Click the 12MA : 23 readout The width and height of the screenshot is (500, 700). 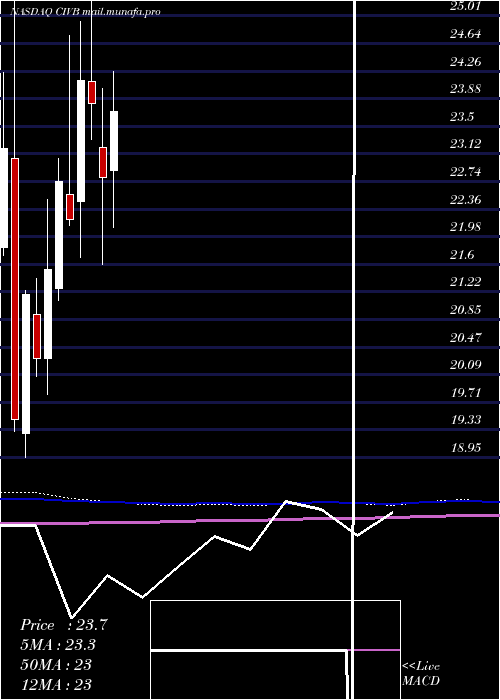tap(56, 684)
